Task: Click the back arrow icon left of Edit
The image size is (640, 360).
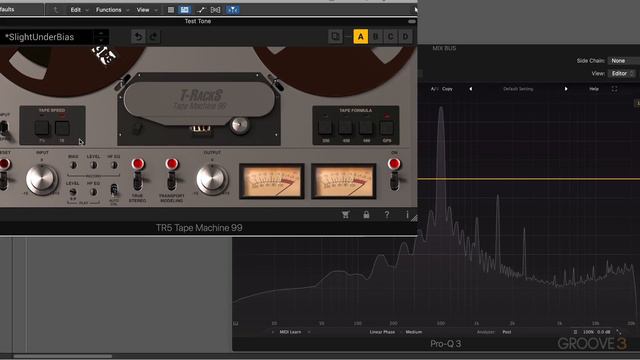Action: pos(56,10)
